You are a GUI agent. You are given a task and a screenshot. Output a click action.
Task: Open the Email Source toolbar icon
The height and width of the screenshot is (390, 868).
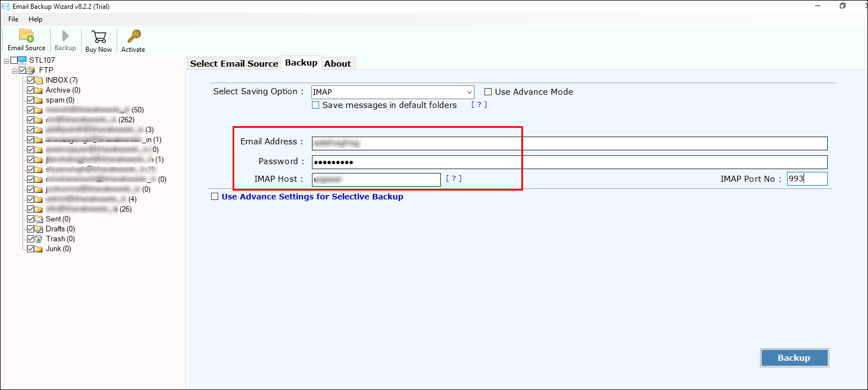point(26,36)
